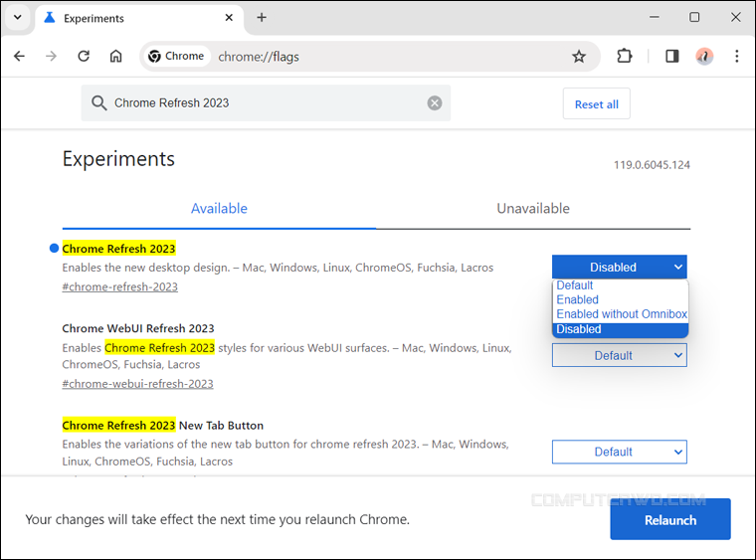The image size is (756, 560).
Task: Open the #chrome-webui-refresh-2023 anchor link
Action: (x=138, y=384)
